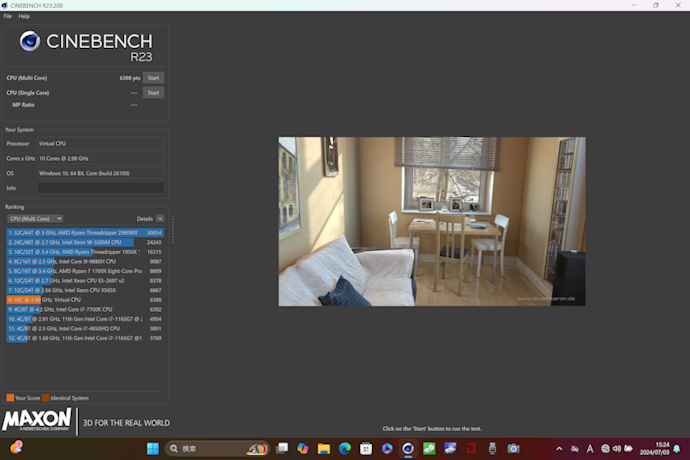Image resolution: width=690 pixels, height=460 pixels.
Task: Click the panel splitter dotted handle
Action: [x=173, y=229]
